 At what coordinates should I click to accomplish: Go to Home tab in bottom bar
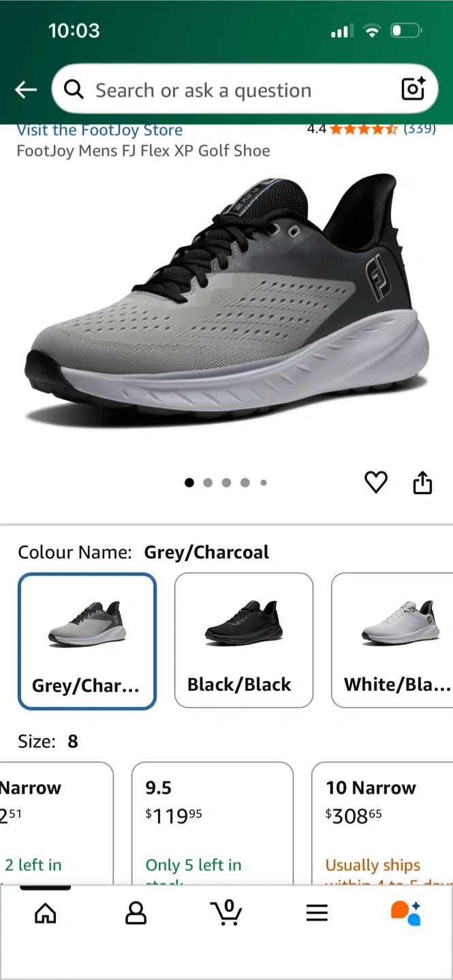pos(46,913)
